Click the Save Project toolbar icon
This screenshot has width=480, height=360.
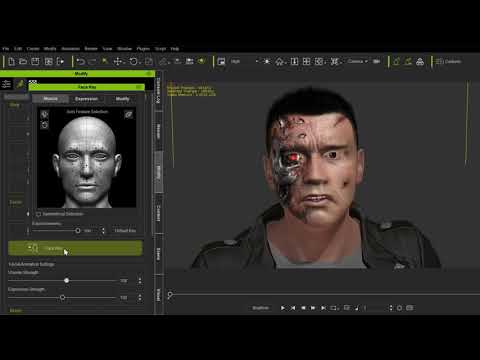coord(35,62)
